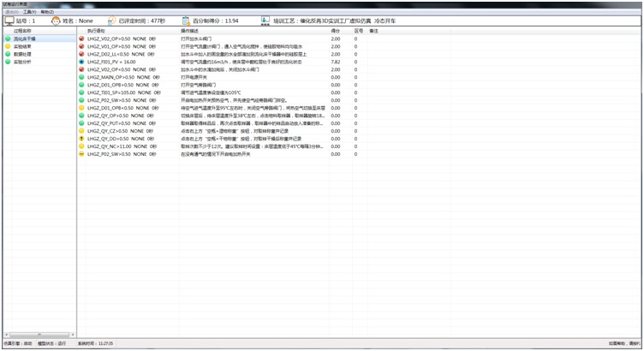Click the green status dot for LHGZ_MAIN_OP>0.50
This screenshot has width=644, height=351.
coord(81,77)
